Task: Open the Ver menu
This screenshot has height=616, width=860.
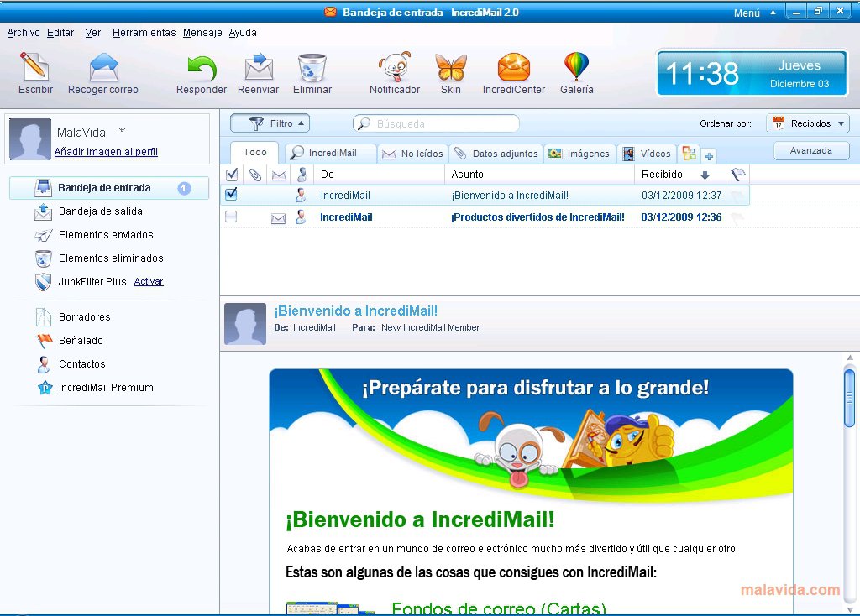Action: 92,33
